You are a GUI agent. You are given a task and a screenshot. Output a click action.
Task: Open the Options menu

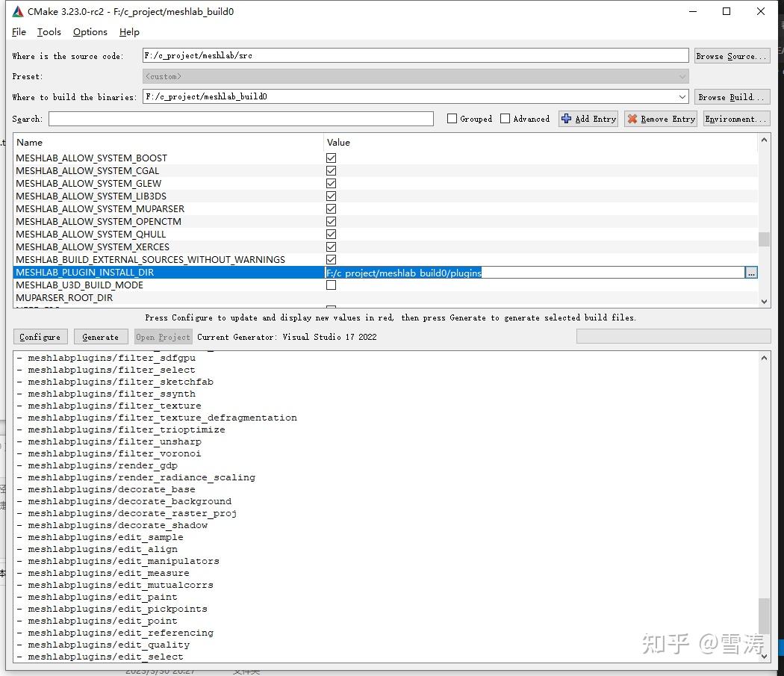pos(90,32)
